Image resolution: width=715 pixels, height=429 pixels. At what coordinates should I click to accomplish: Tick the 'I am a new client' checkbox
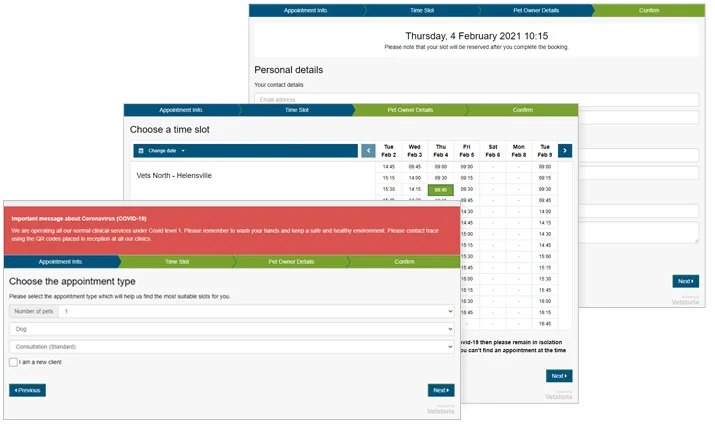point(14,362)
